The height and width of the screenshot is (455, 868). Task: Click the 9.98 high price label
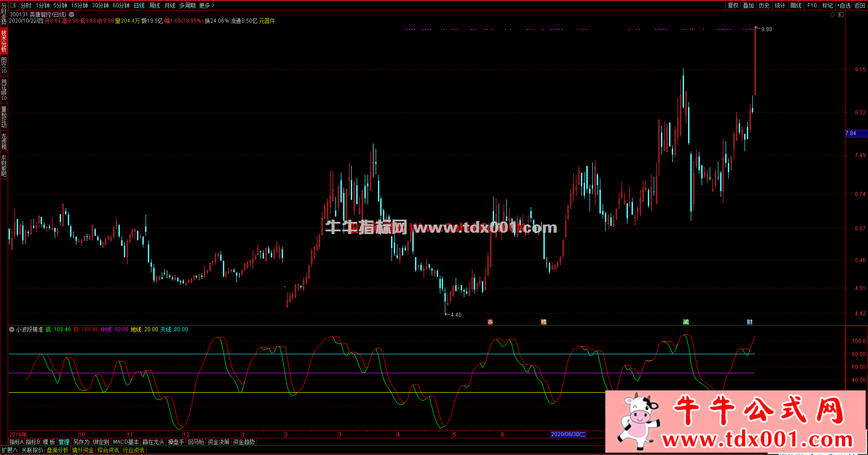click(767, 29)
